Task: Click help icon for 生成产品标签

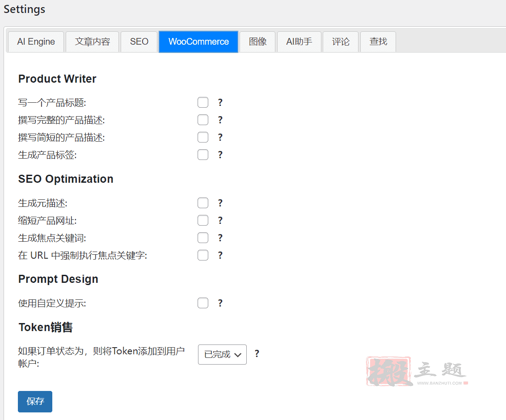Action: pos(220,155)
